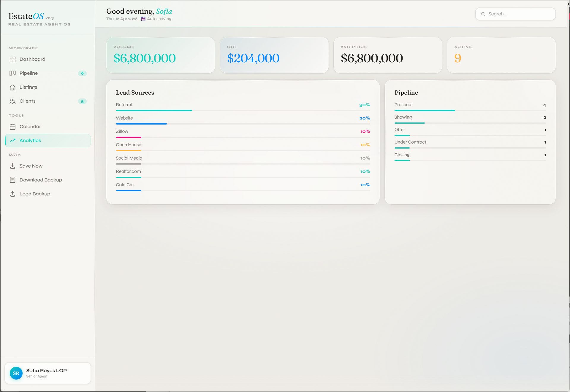This screenshot has height=392, width=570.
Task: Click the date Thu, 16 Apr 2026
Action: tap(122, 19)
